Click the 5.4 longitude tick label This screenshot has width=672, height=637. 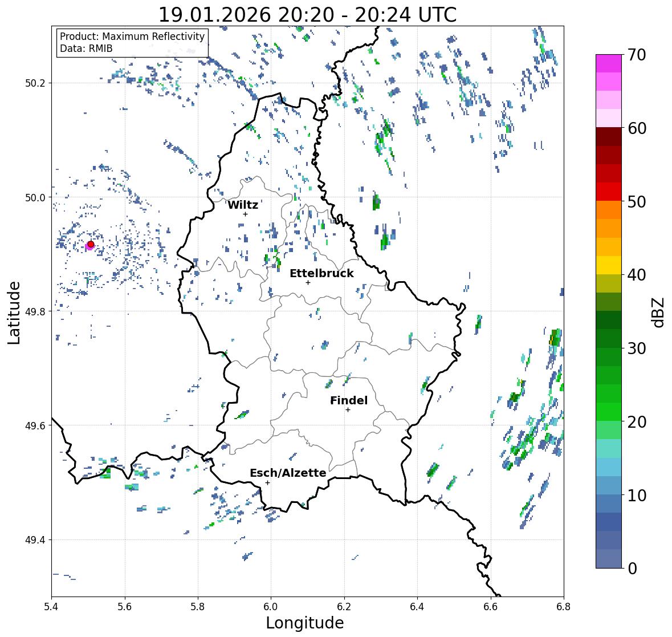pos(51,607)
